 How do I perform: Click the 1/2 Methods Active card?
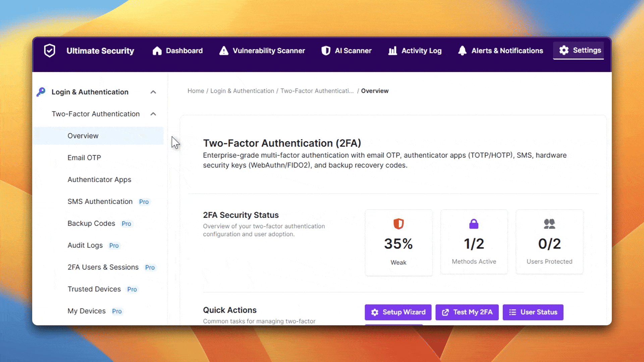coord(474,242)
